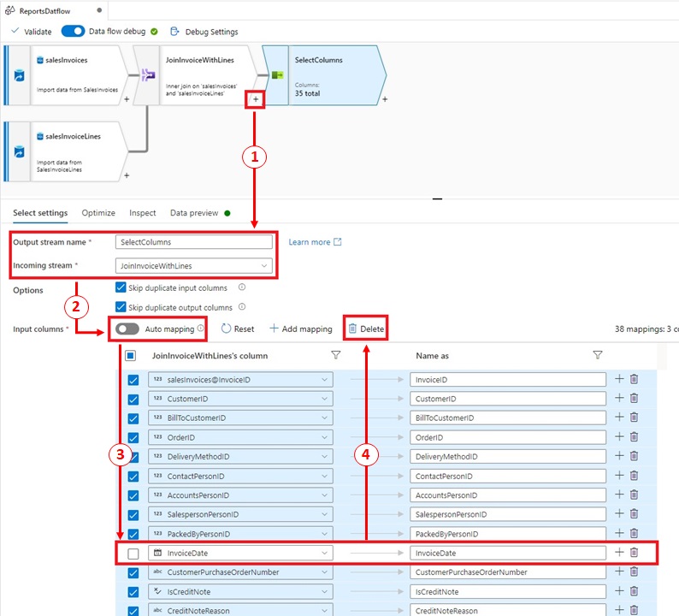
Task: Open PackedByPersonID source column dropdown
Action: (x=240, y=534)
